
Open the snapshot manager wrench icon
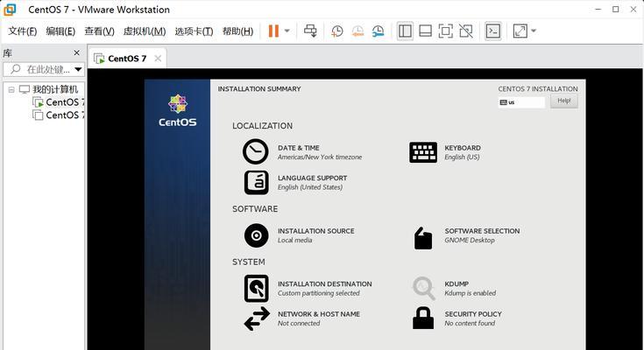pyautogui.click(x=378, y=31)
